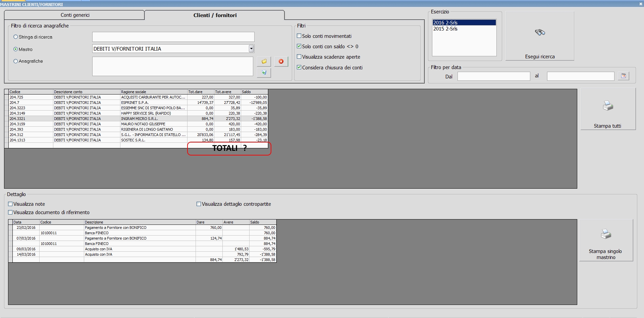Tick Visualizza documento di riferimento checkbox

point(10,212)
